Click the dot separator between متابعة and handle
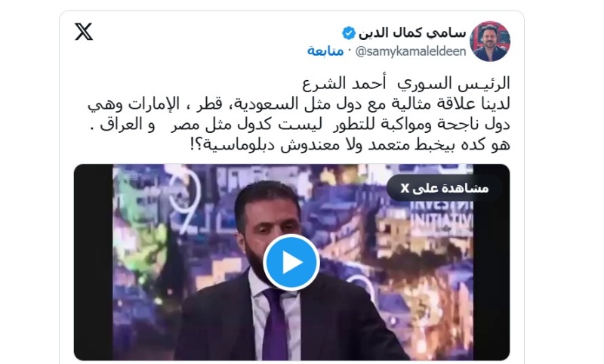The height and width of the screenshot is (364, 604). tap(350, 51)
